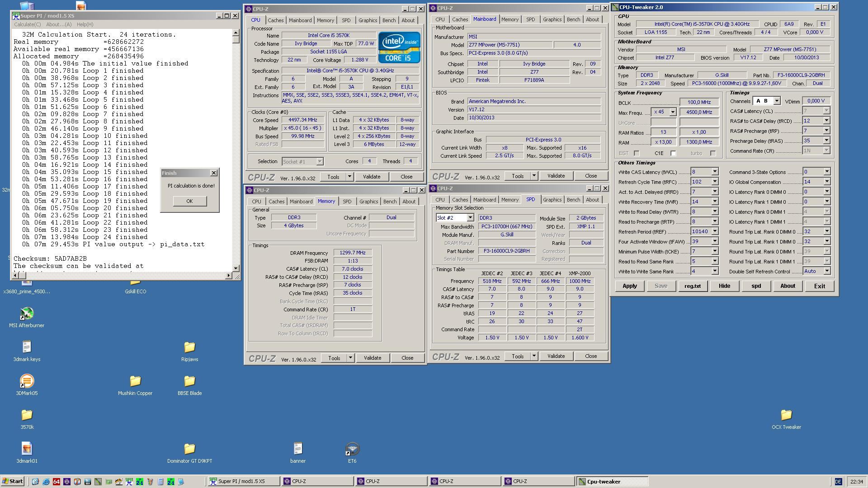This screenshot has width=868, height=488.
Task: Launch 3DMark05 desktop shortcut
Action: [x=27, y=381]
